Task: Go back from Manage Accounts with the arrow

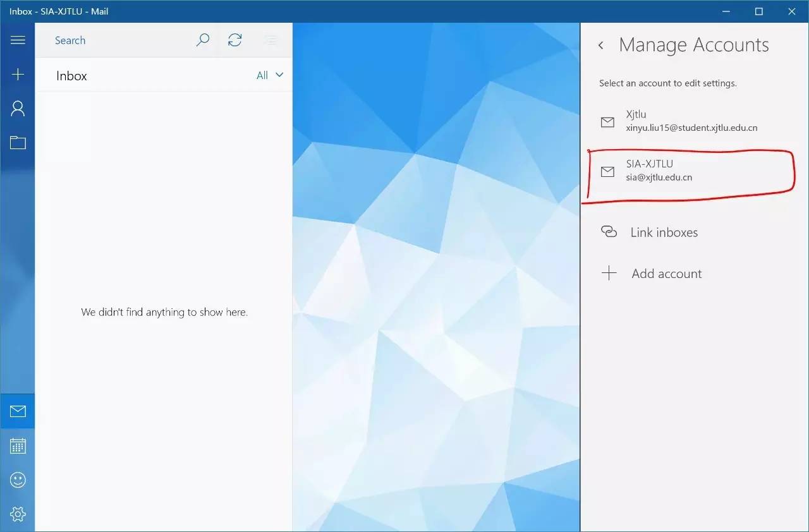Action: click(601, 45)
